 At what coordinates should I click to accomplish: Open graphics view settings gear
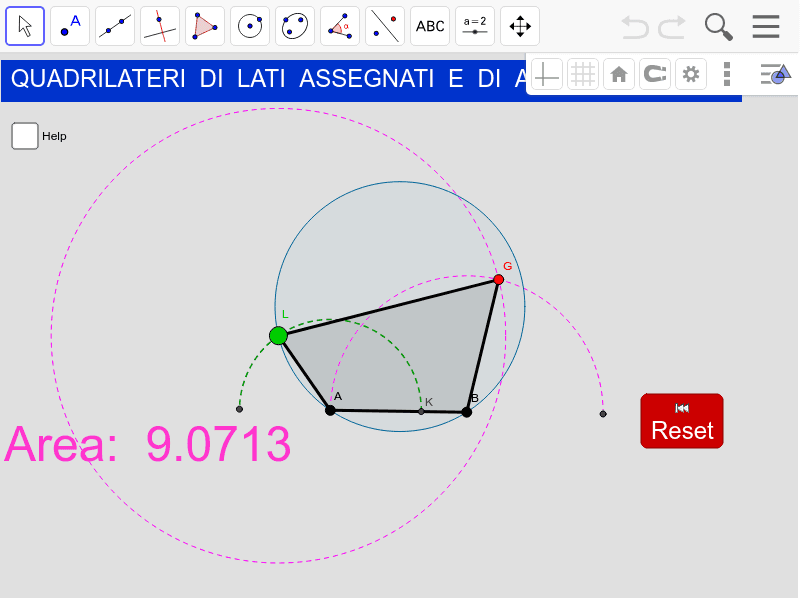coord(691,74)
